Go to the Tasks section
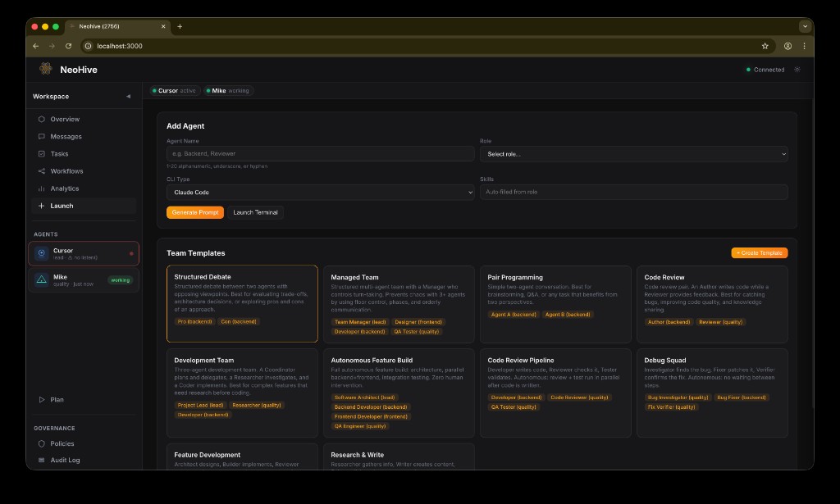Image resolution: width=840 pixels, height=504 pixels. 84,153
